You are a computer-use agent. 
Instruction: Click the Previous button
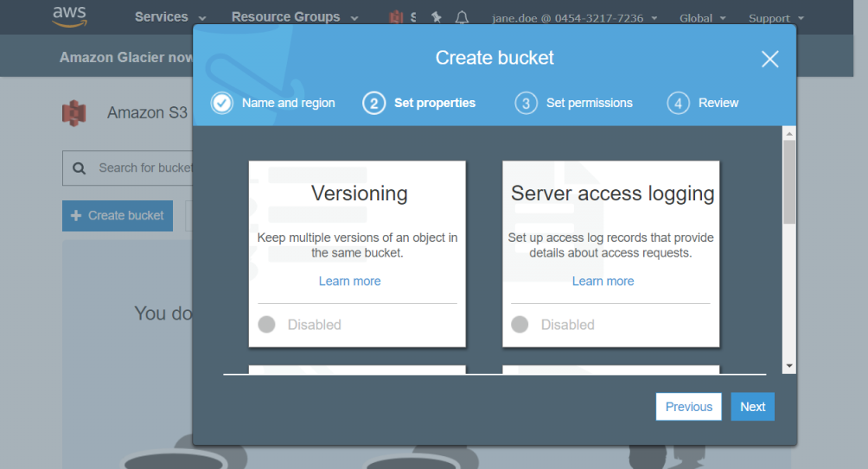click(x=689, y=407)
